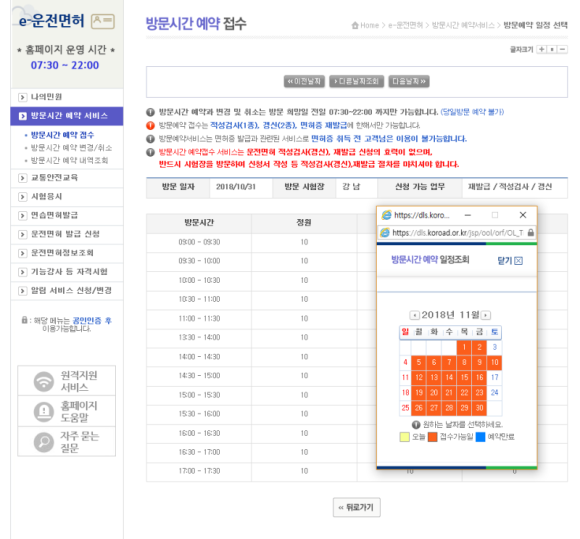Go to previous month in popup calendar

pyautogui.click(x=414, y=315)
